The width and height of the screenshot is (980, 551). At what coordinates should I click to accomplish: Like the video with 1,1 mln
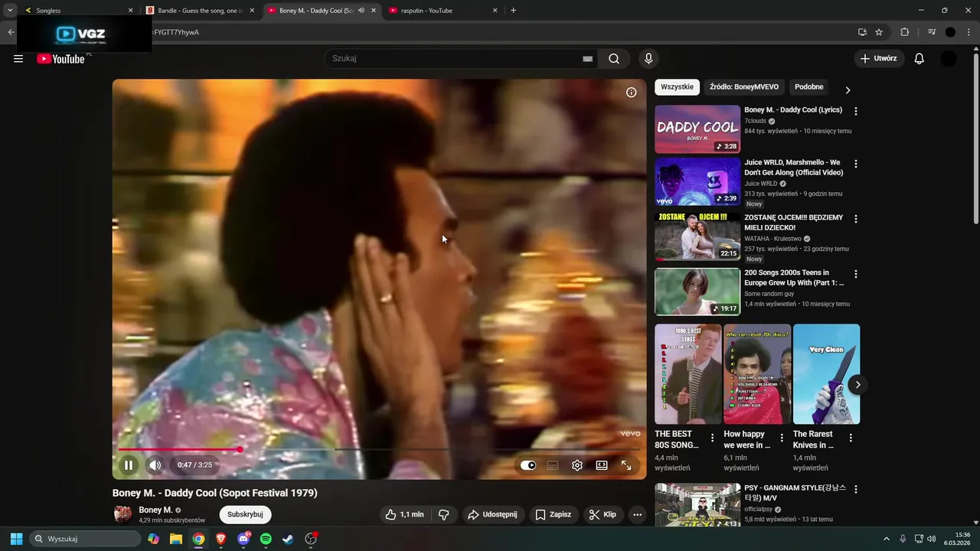click(x=405, y=514)
